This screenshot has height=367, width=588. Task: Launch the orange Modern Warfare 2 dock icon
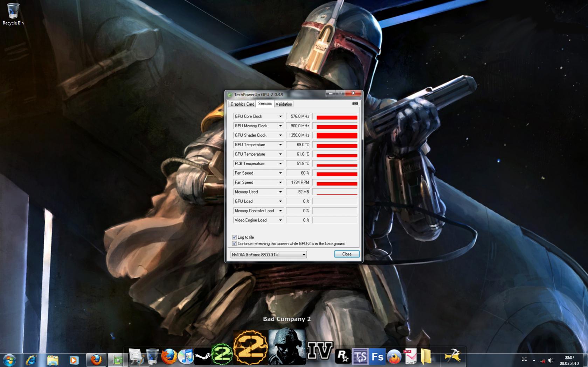click(251, 347)
